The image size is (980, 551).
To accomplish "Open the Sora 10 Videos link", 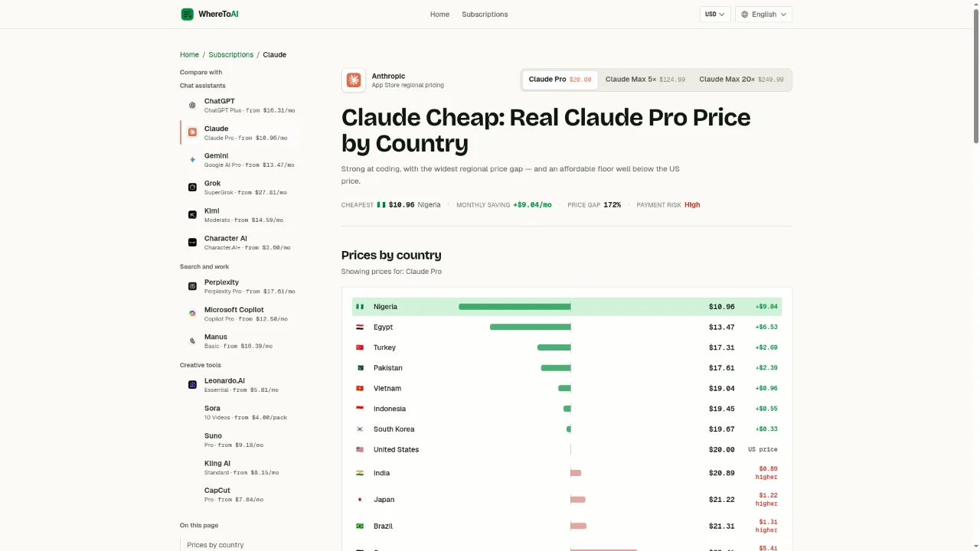I will 241,412.
